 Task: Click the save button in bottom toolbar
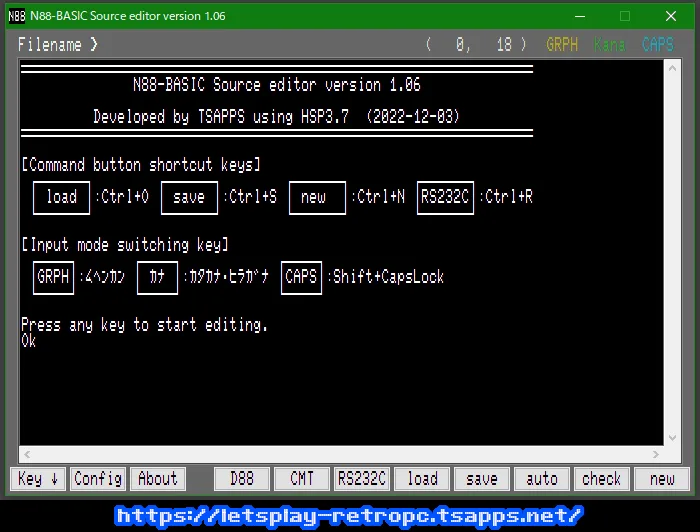click(482, 479)
